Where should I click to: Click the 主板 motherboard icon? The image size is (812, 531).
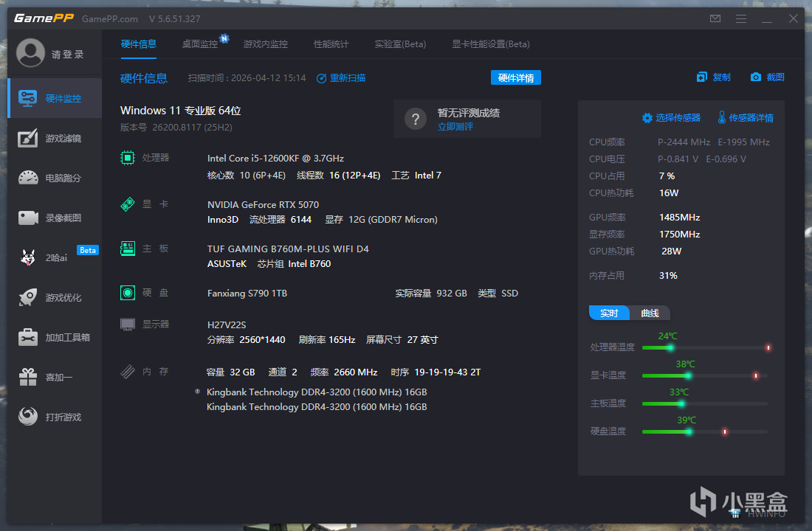tap(128, 249)
